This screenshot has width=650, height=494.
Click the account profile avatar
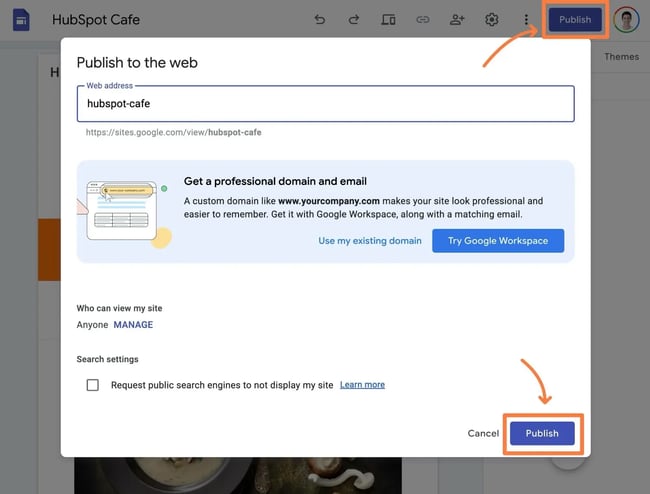coord(626,19)
